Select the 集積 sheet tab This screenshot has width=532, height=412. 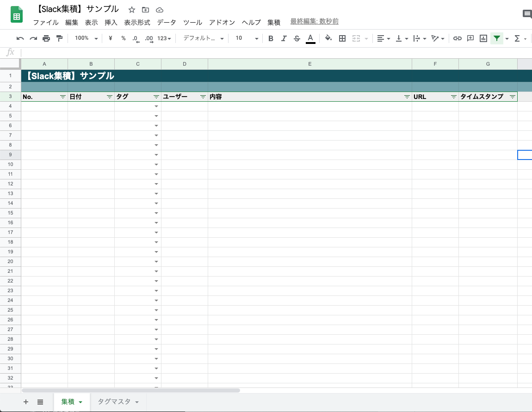(x=72, y=402)
